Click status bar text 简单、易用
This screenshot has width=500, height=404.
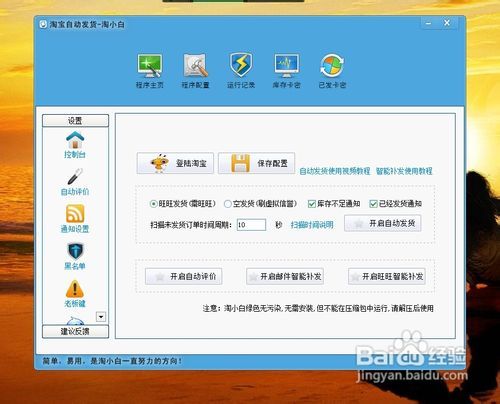[112, 361]
